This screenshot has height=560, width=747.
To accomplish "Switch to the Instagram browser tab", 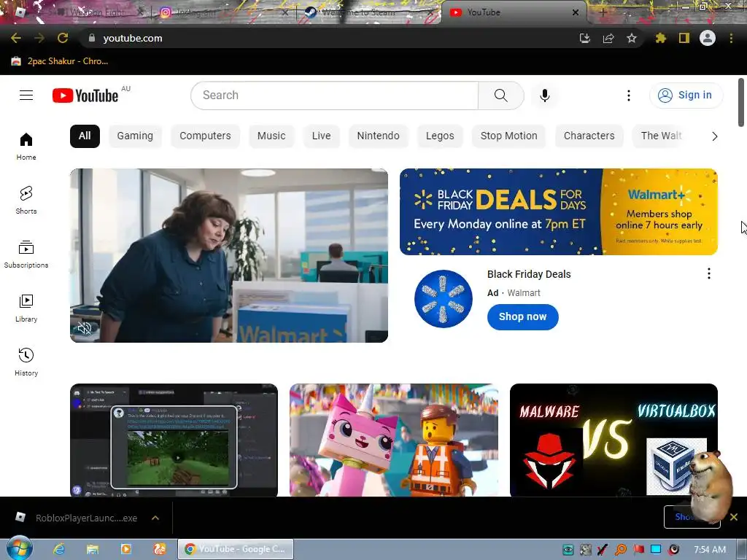I will pos(222,12).
